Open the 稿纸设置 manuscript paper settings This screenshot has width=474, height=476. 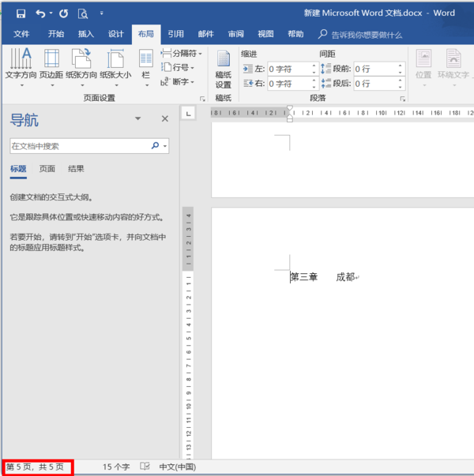click(224, 69)
